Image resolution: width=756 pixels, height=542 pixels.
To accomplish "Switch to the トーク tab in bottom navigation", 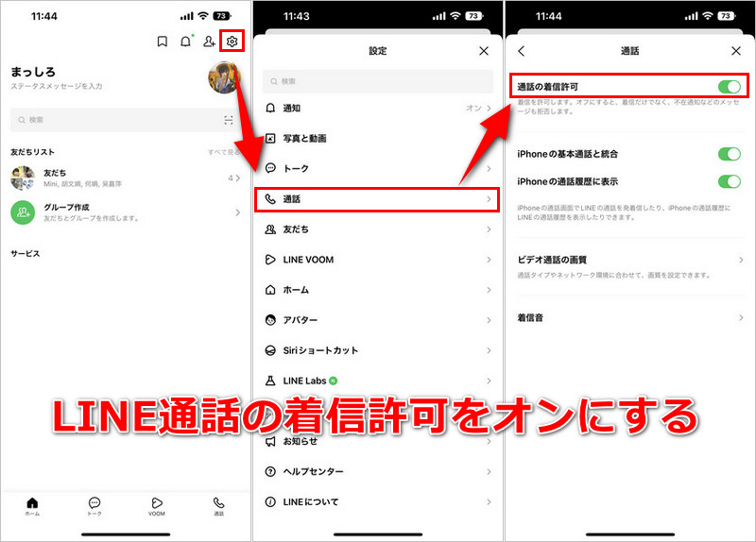I will tap(94, 507).
